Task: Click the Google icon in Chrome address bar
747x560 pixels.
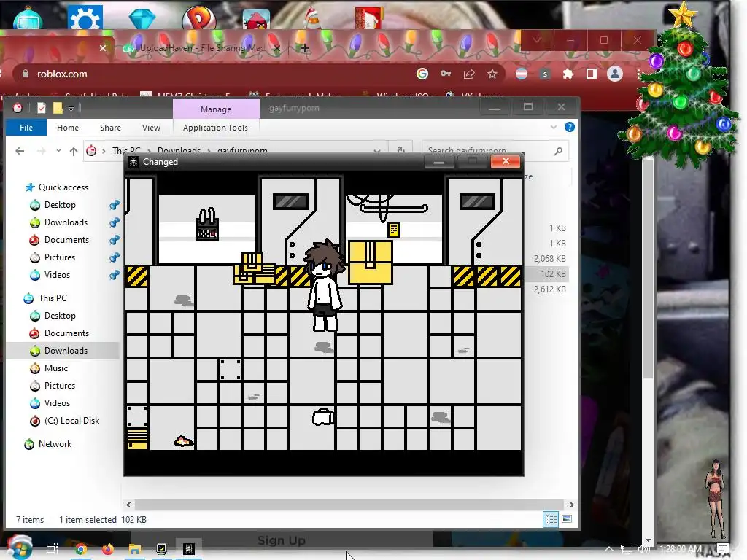Action: click(x=422, y=74)
